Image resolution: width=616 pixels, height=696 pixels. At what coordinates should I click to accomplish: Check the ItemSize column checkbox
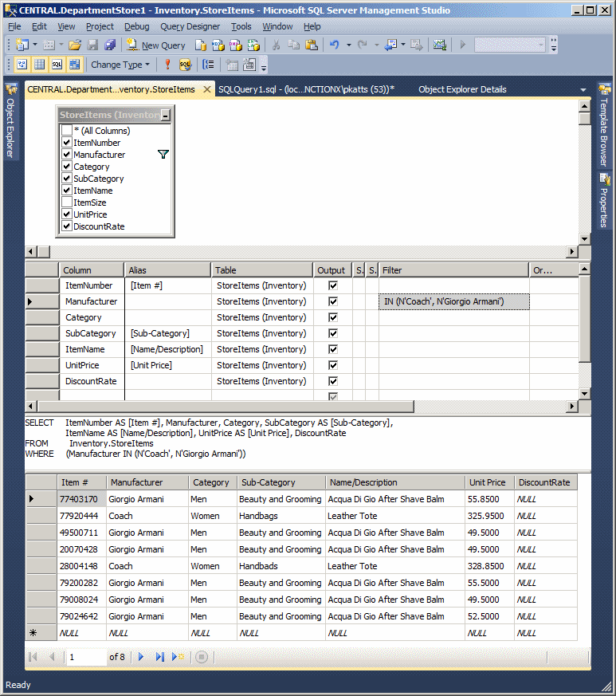tap(67, 203)
